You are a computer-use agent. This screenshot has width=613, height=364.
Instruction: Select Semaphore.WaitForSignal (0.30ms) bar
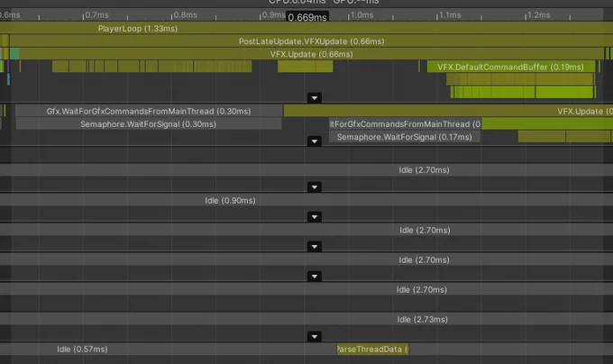[x=148, y=123]
